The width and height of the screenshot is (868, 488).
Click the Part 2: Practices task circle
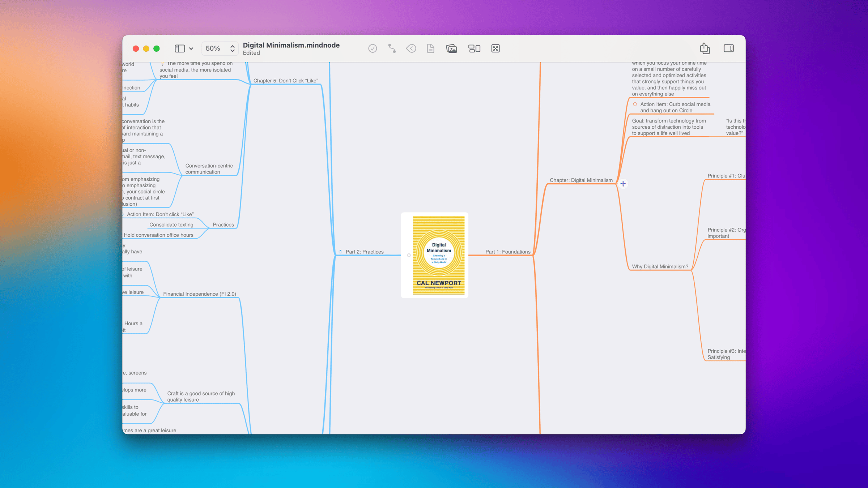pos(340,252)
